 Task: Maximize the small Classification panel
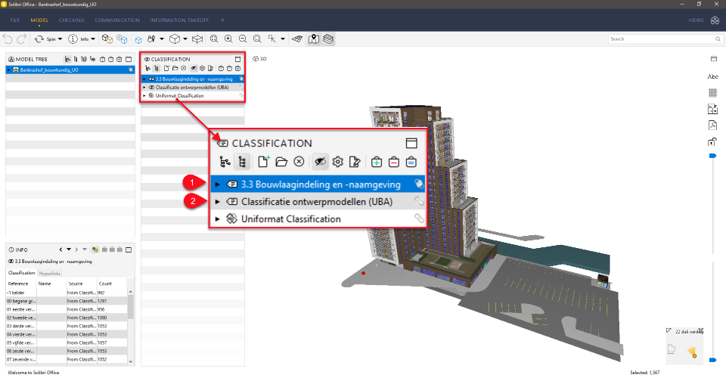(238, 59)
